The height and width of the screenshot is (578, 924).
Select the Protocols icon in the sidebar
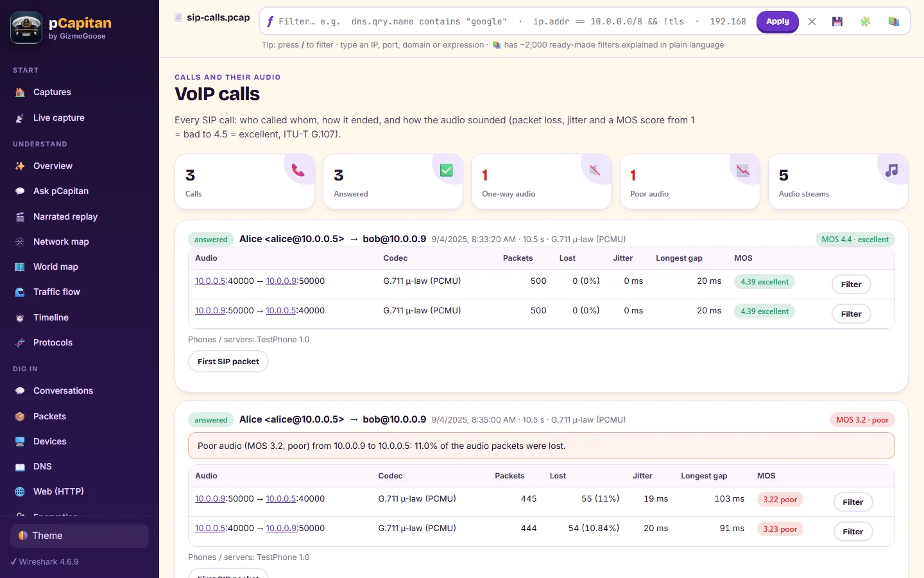pos(20,342)
